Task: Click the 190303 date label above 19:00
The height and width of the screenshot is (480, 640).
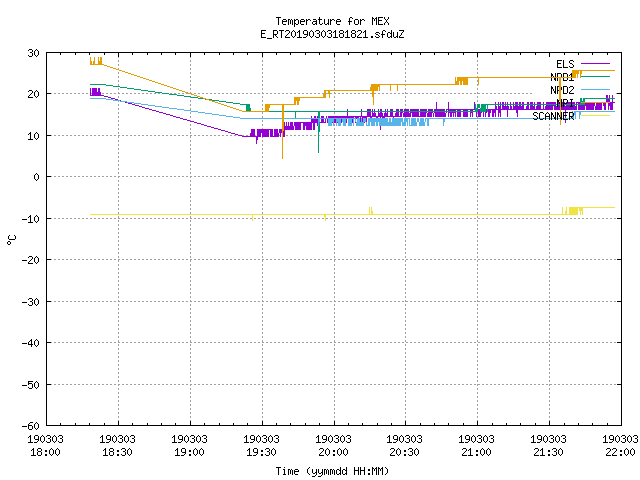Action: pyautogui.click(x=189, y=439)
